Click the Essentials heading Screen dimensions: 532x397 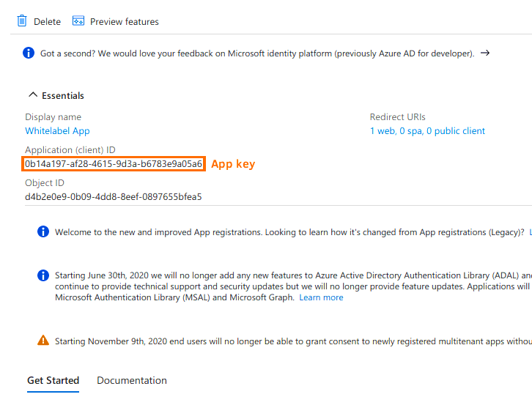(63, 96)
